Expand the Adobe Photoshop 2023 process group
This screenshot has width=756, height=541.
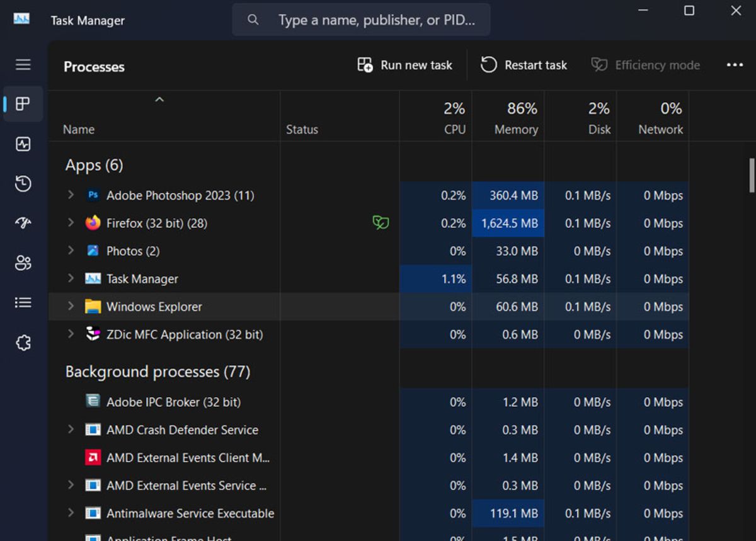[71, 195]
